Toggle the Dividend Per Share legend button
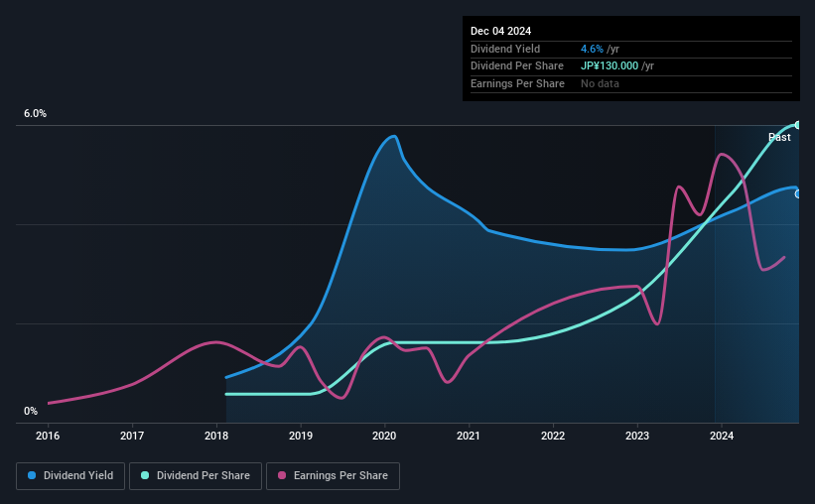Screen dimensions: 815x504 196,476
